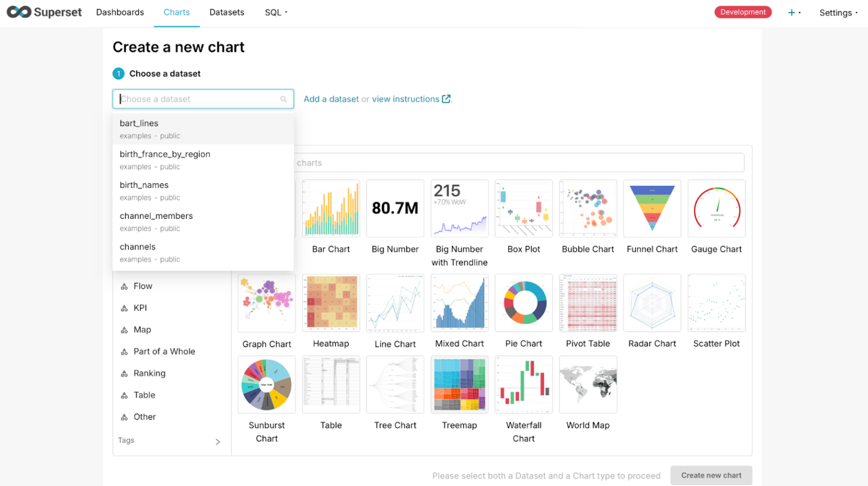Click the Superset logo
This screenshot has width=868, height=486.
pyautogui.click(x=44, y=11)
